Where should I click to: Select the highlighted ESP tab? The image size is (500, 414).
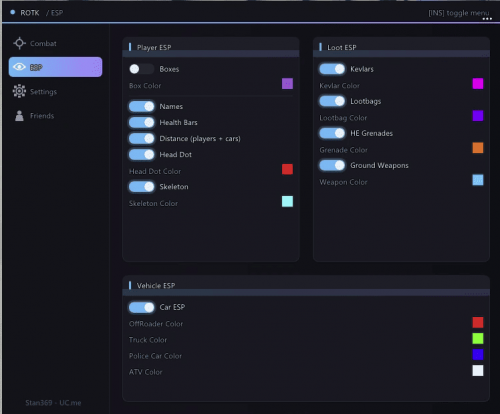55,67
